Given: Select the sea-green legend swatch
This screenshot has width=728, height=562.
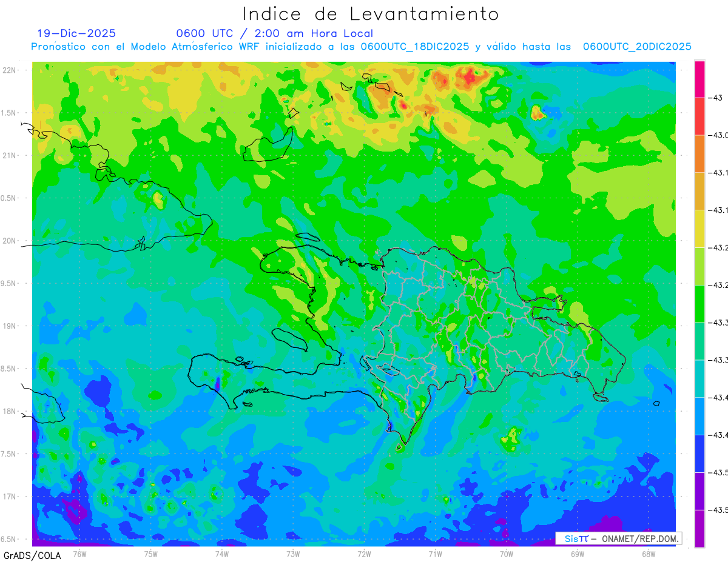Looking at the screenshot, I should pyautogui.click(x=699, y=341).
